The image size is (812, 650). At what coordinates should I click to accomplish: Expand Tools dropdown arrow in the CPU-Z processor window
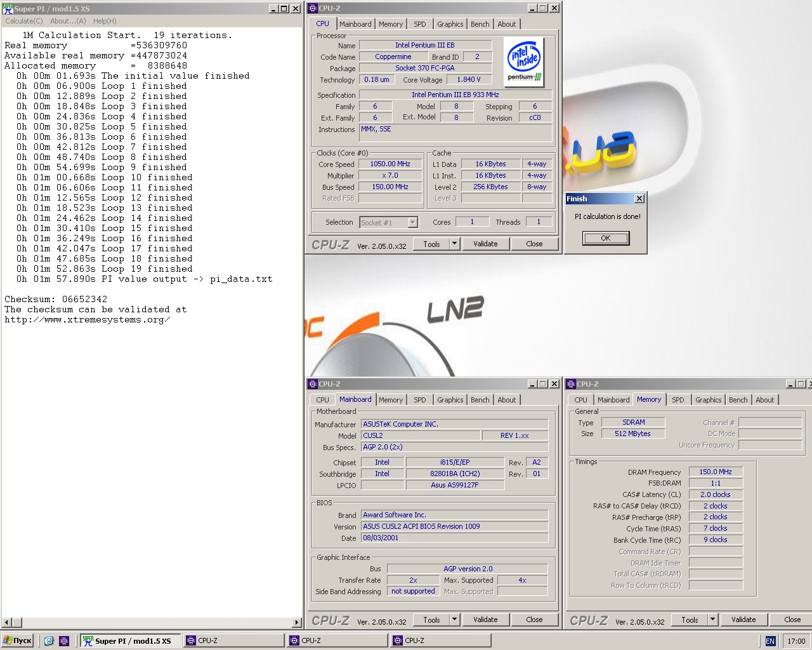(x=454, y=244)
